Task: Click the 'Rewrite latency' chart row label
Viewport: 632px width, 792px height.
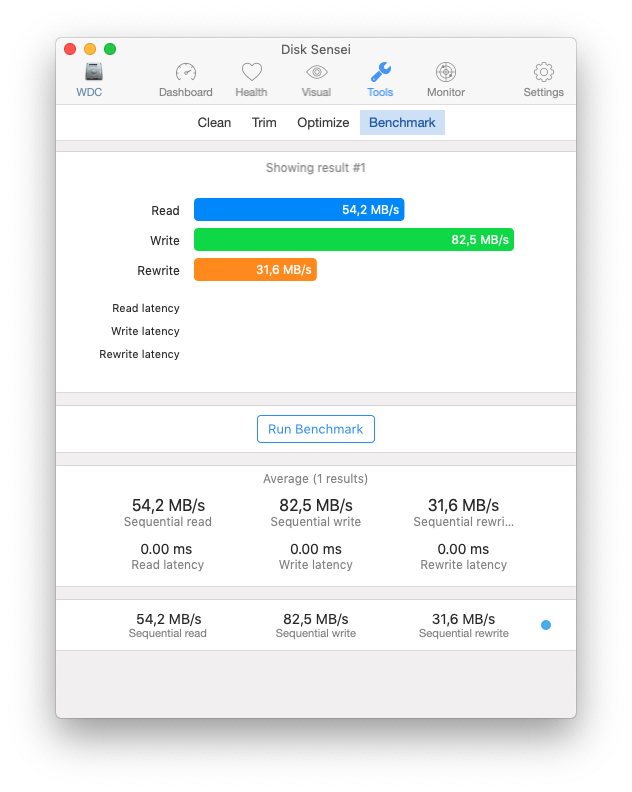Action: click(x=139, y=354)
